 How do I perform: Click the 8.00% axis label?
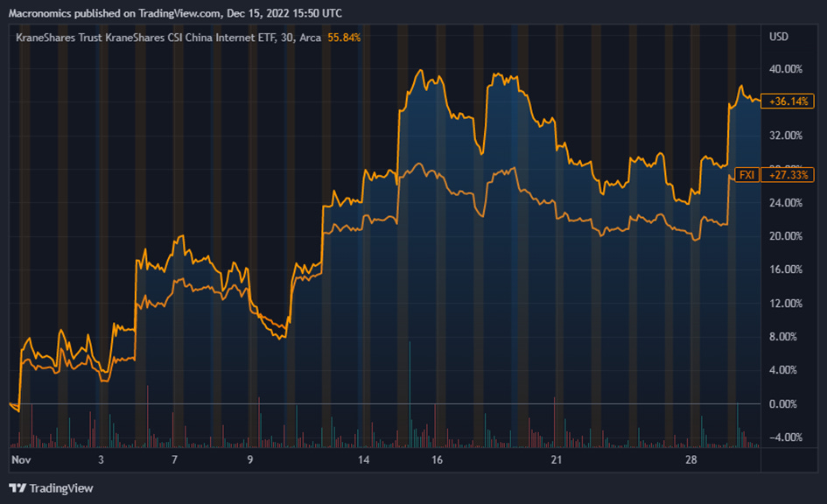782,337
